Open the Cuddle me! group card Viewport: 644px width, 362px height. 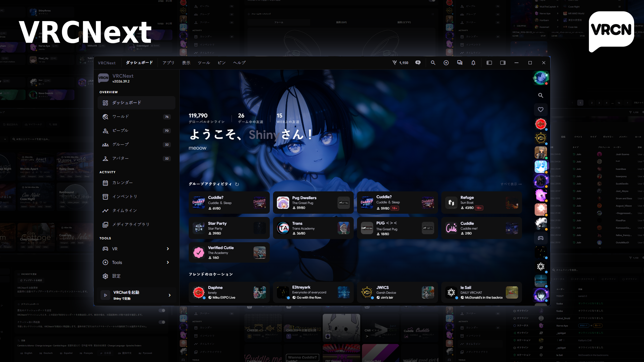481,228
